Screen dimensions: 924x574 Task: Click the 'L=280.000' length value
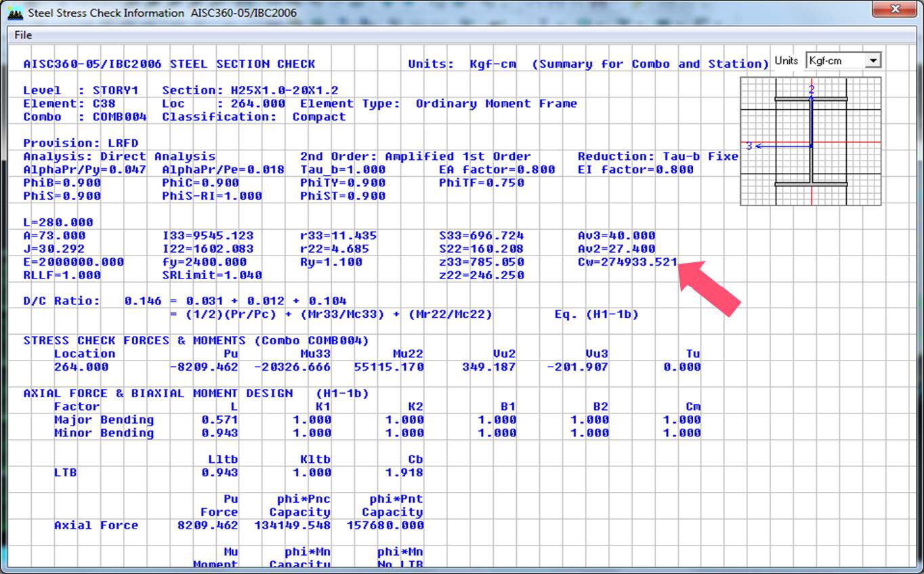click(x=58, y=222)
